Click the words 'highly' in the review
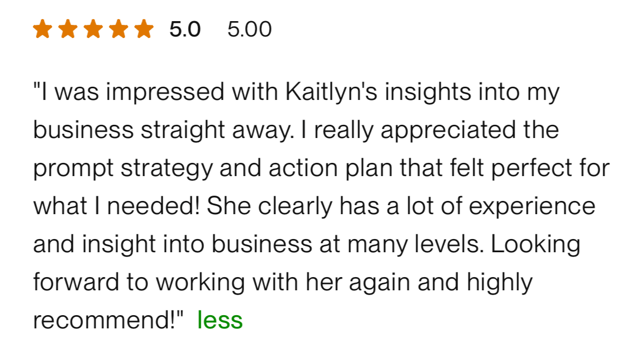Viewport: 644px width, 358px height. tap(500, 283)
